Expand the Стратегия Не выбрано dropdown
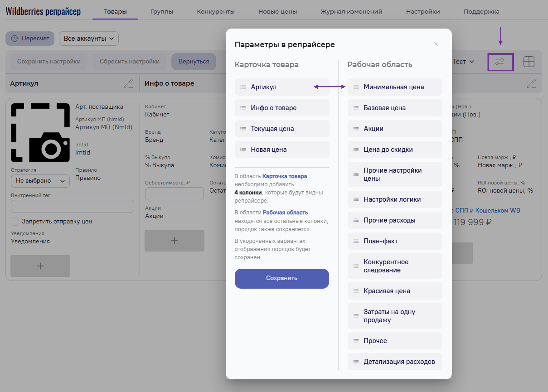The image size is (548, 392). [40, 181]
